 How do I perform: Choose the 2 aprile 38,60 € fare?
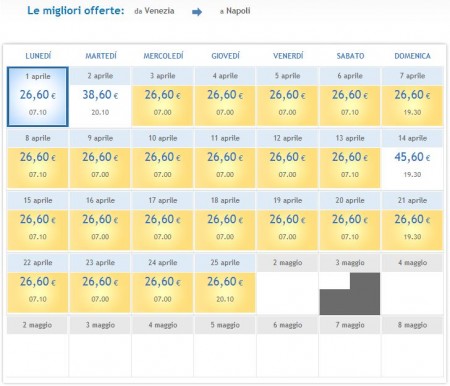pyautogui.click(x=100, y=97)
